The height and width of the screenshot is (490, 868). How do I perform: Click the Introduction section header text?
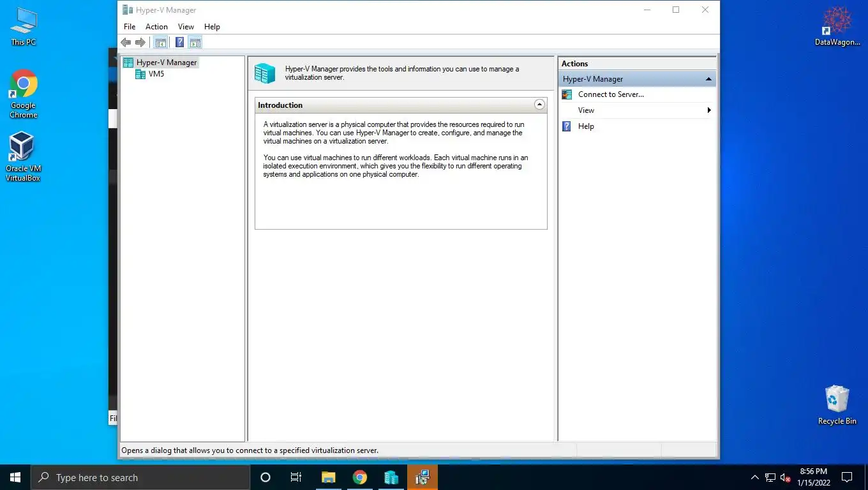tap(280, 105)
